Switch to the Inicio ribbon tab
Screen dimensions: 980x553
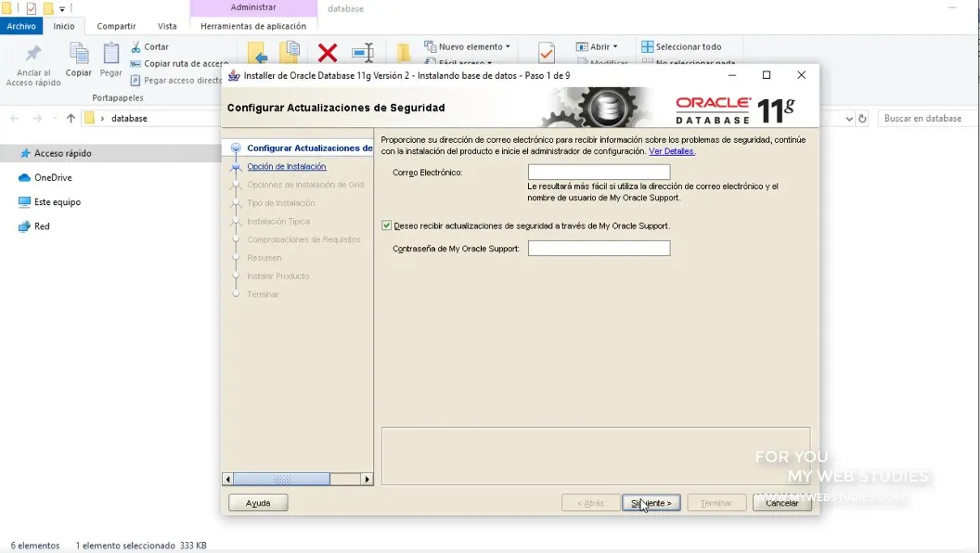(x=64, y=26)
